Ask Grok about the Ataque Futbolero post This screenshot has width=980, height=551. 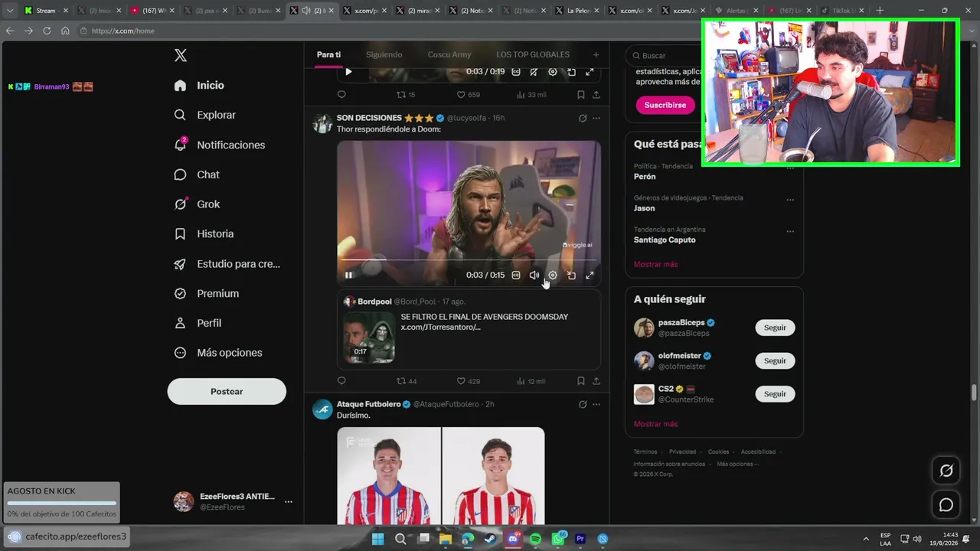tap(583, 404)
